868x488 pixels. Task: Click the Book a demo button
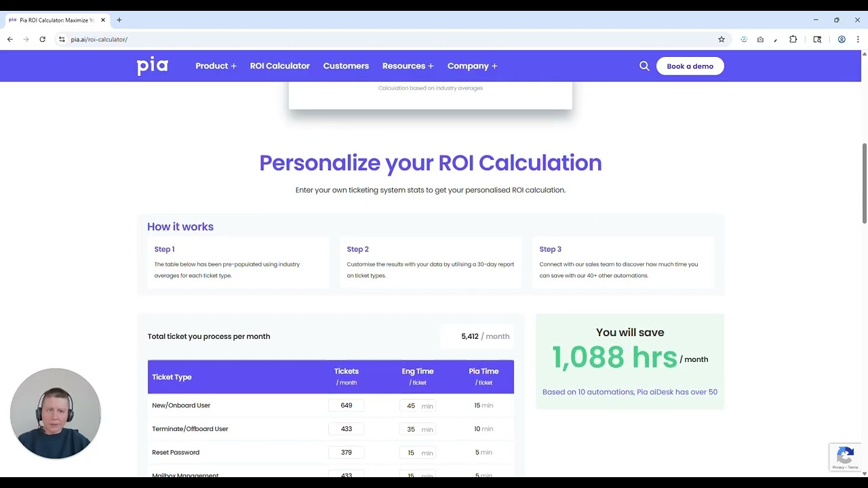coord(690,66)
